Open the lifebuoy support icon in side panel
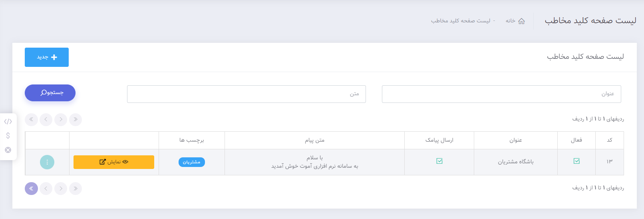This screenshot has width=644, height=219. click(8, 150)
